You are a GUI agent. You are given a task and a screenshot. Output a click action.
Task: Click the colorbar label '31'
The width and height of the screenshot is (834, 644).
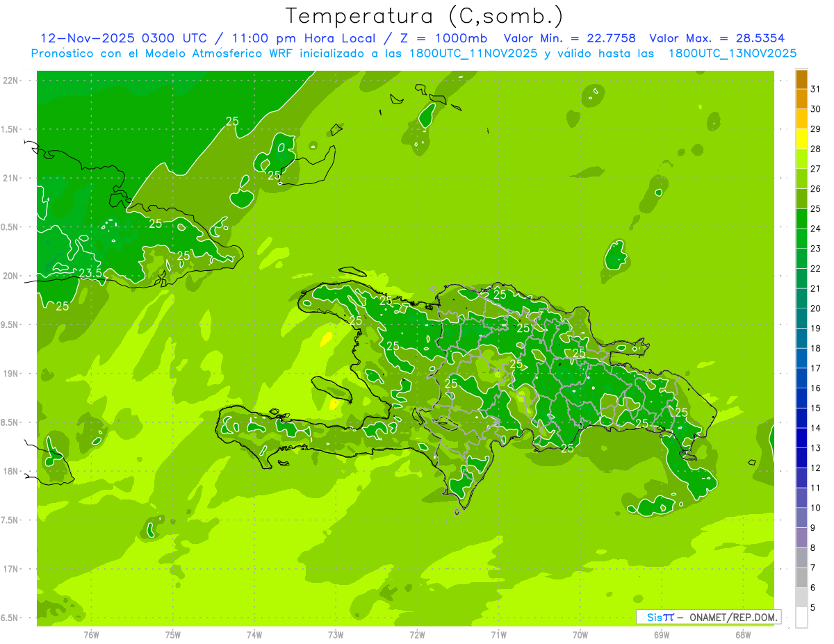815,89
